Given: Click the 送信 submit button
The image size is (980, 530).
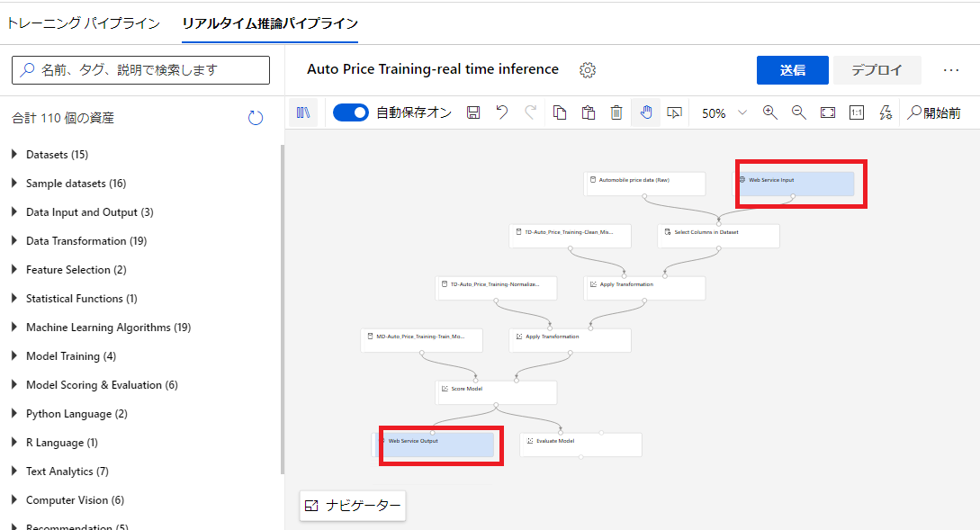Looking at the screenshot, I should click(x=792, y=69).
